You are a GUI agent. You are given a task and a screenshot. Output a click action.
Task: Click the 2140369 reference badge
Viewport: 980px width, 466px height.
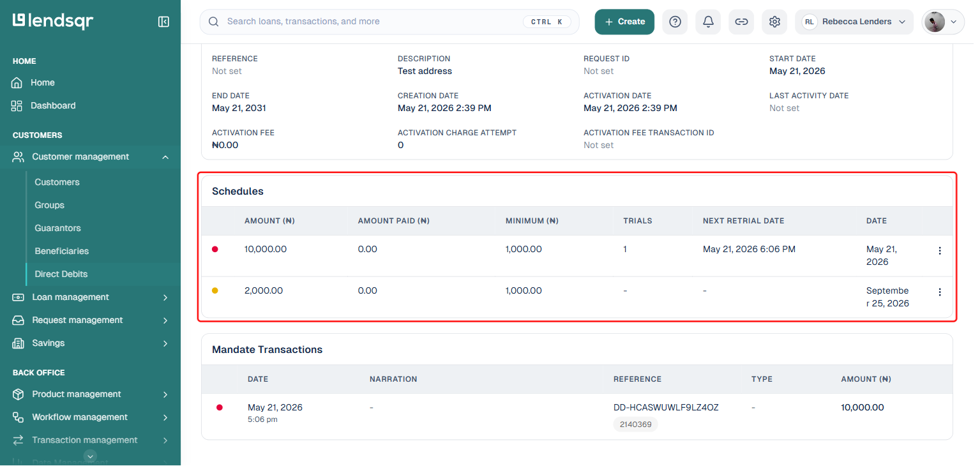click(635, 424)
